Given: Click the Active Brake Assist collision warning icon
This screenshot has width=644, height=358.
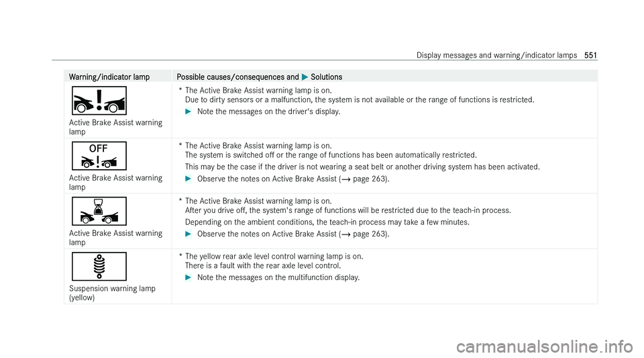Looking at the screenshot, I should tap(99, 101).
